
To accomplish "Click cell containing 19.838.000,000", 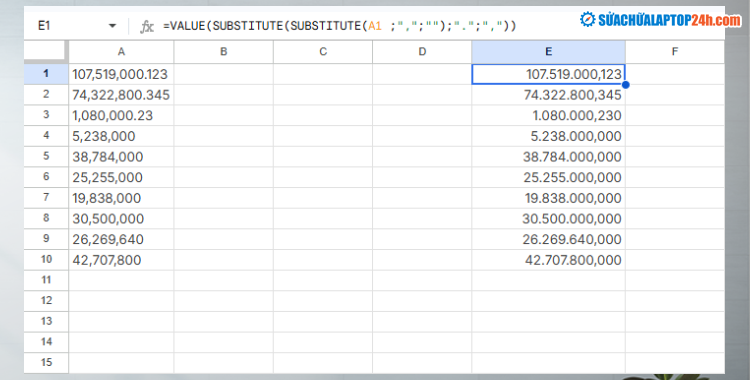I will coord(548,198).
